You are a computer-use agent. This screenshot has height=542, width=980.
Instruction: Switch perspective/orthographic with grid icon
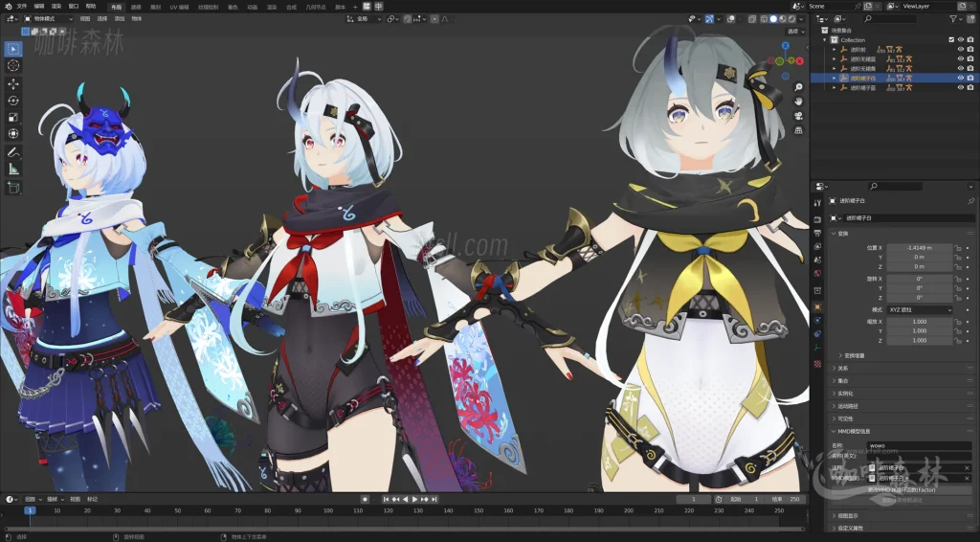click(x=798, y=130)
